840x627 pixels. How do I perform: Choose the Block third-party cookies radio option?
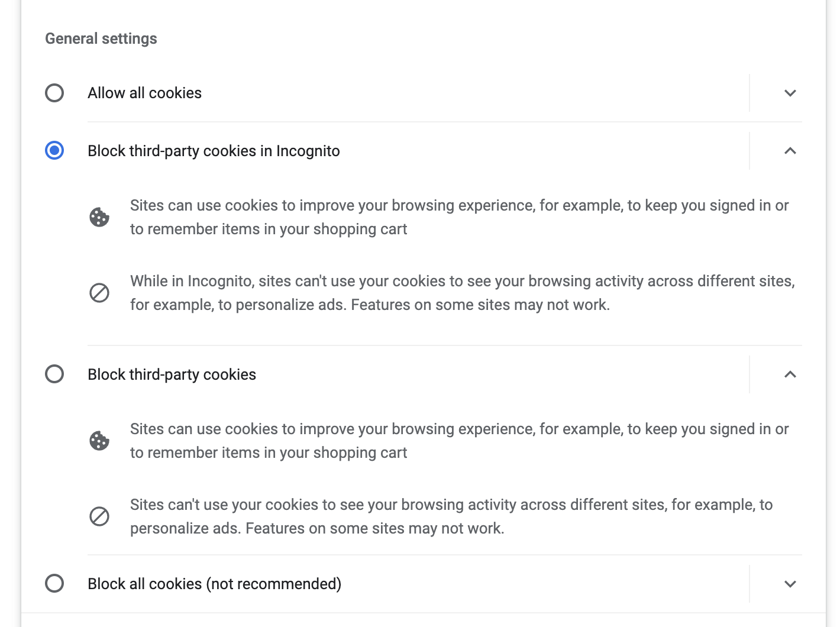(x=54, y=374)
